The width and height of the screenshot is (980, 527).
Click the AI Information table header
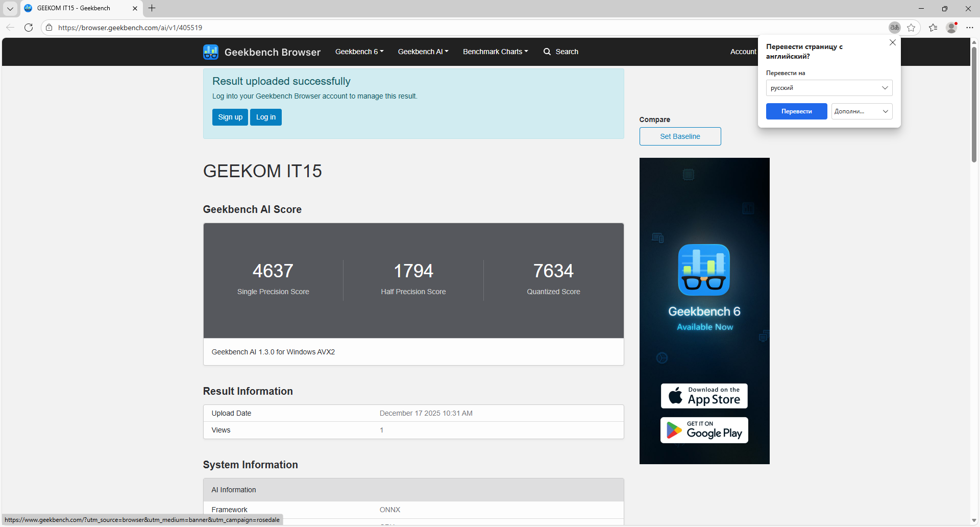tap(413, 490)
